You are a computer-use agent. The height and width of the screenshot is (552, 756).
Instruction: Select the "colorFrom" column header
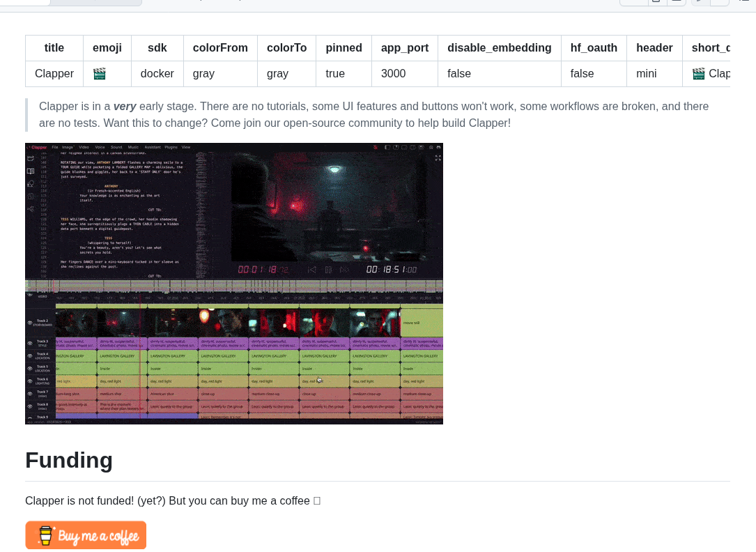tap(220, 47)
